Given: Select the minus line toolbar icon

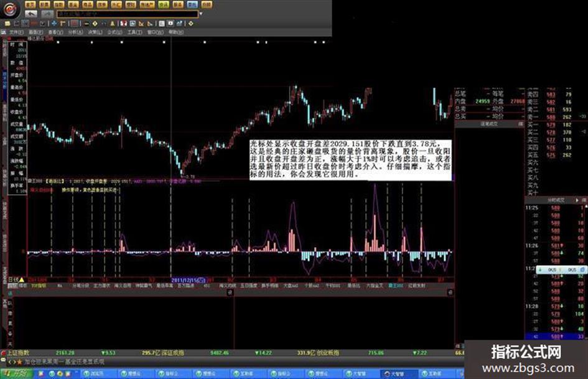Looking at the screenshot, I should click(86, 23).
